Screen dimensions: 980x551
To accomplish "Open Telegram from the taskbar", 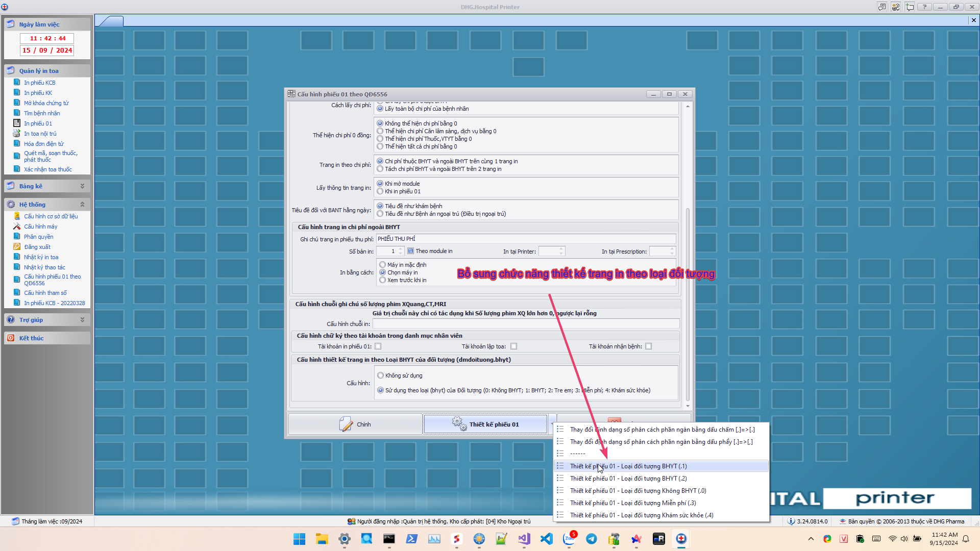I will (x=591, y=539).
